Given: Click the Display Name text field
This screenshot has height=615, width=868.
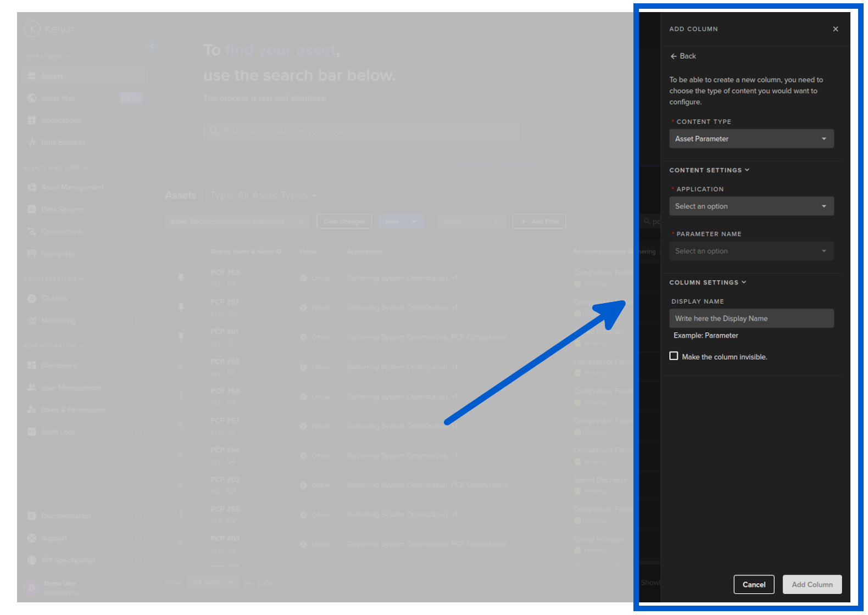Looking at the screenshot, I should click(751, 318).
